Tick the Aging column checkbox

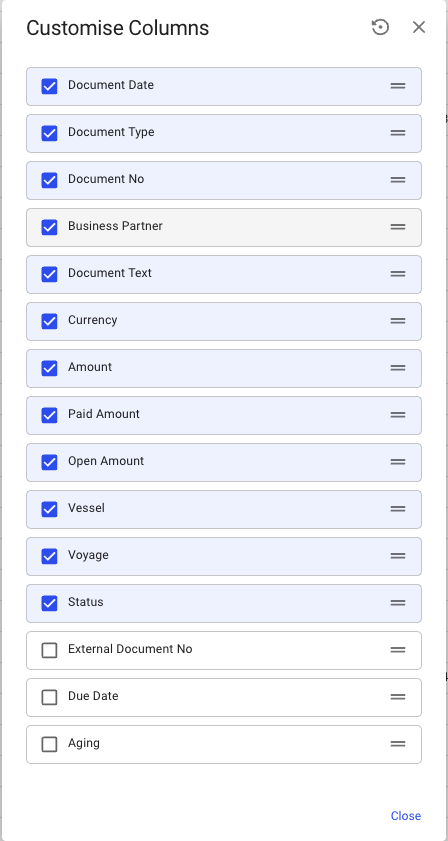tap(49, 744)
